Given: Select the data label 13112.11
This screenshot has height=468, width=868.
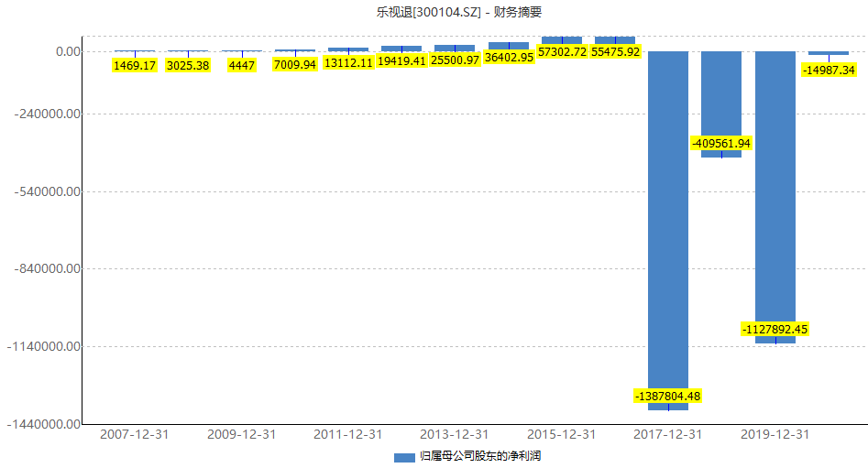Looking at the screenshot, I should click(348, 63).
